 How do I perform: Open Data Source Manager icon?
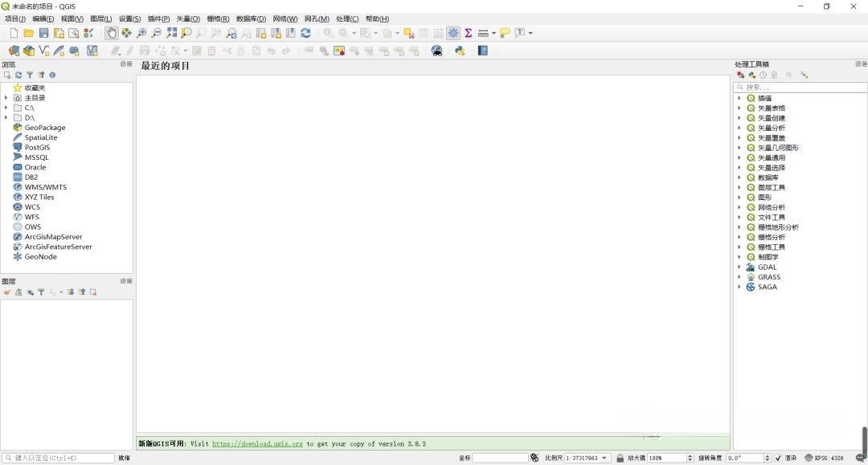(14, 51)
